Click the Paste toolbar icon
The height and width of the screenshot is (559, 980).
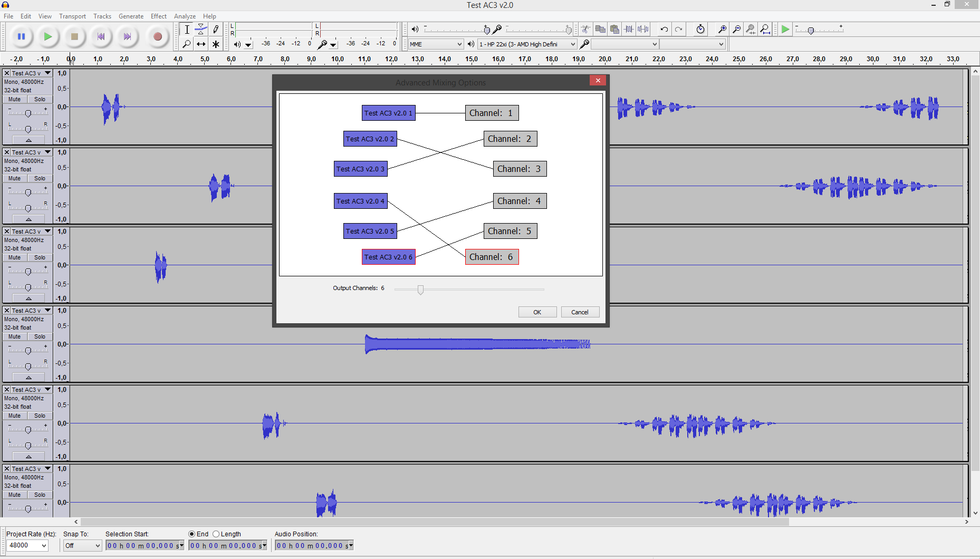[614, 29]
